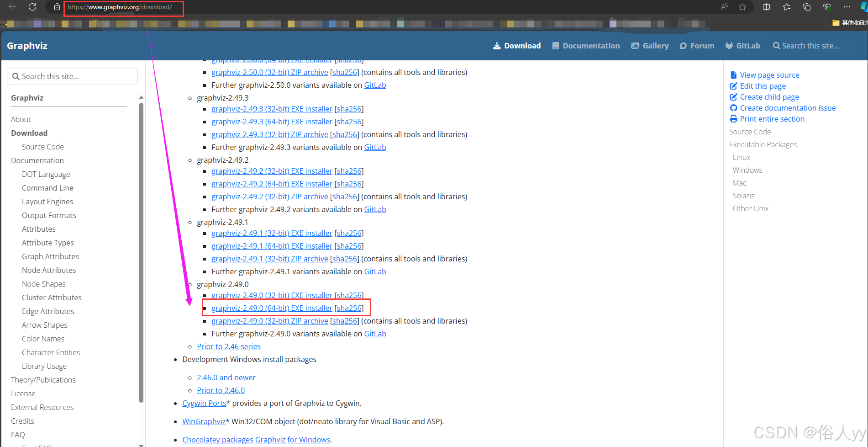Open Forum in top navigation
This screenshot has width=868, height=447.
point(702,46)
